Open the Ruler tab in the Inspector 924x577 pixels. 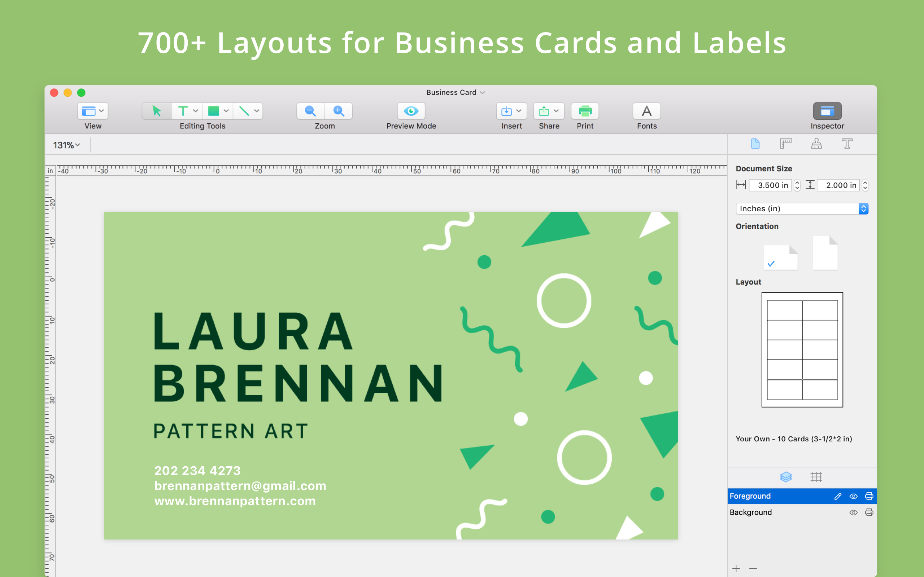click(786, 144)
